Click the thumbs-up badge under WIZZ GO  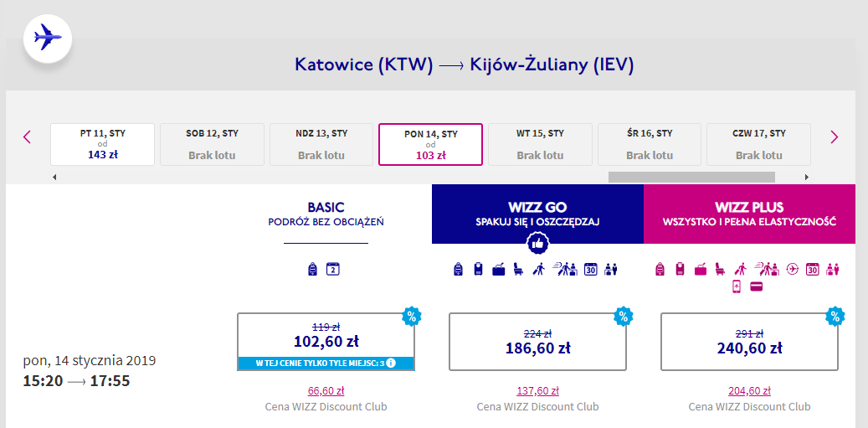537,243
